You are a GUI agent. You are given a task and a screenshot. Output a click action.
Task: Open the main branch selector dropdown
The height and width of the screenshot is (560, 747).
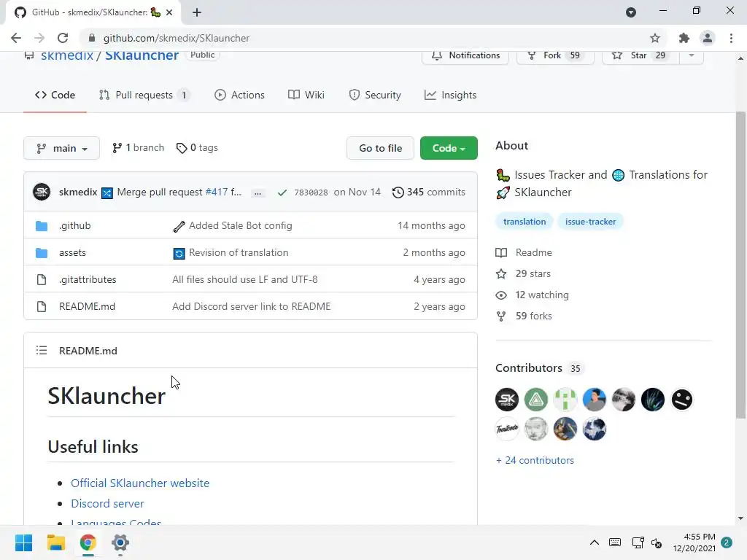[61, 148]
